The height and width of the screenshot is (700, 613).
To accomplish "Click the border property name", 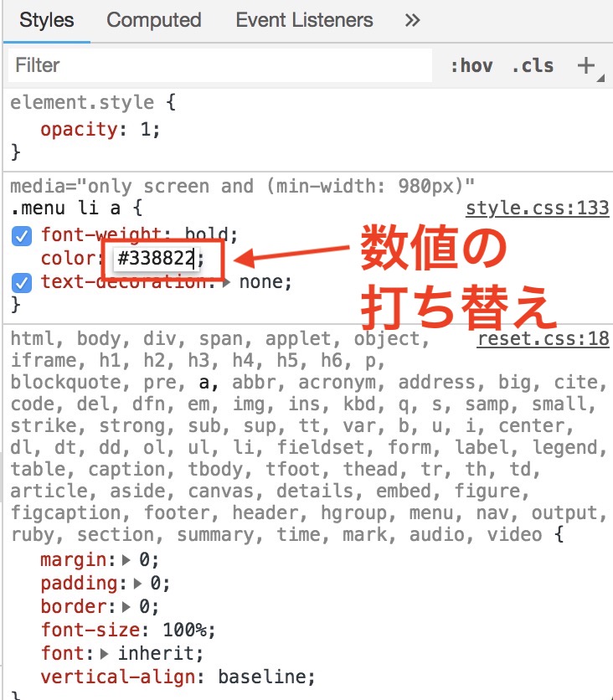I will pyautogui.click(x=74, y=607).
